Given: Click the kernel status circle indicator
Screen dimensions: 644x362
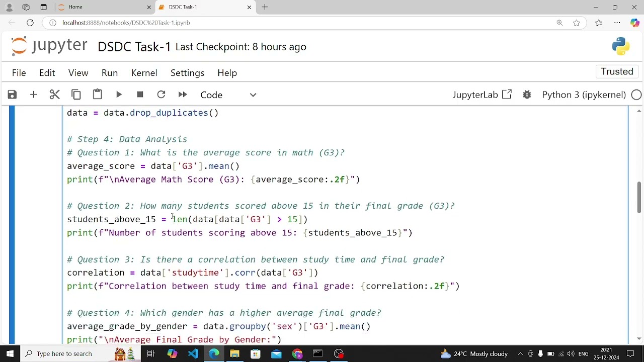Looking at the screenshot, I should click(x=636, y=95).
